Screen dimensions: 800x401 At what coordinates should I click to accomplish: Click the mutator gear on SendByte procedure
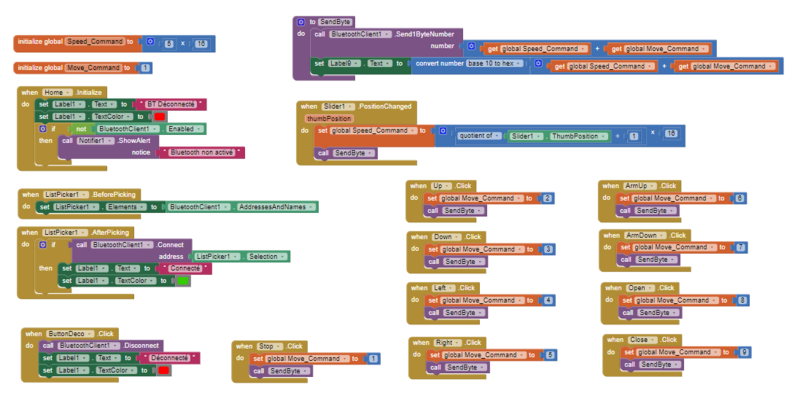coord(299,20)
